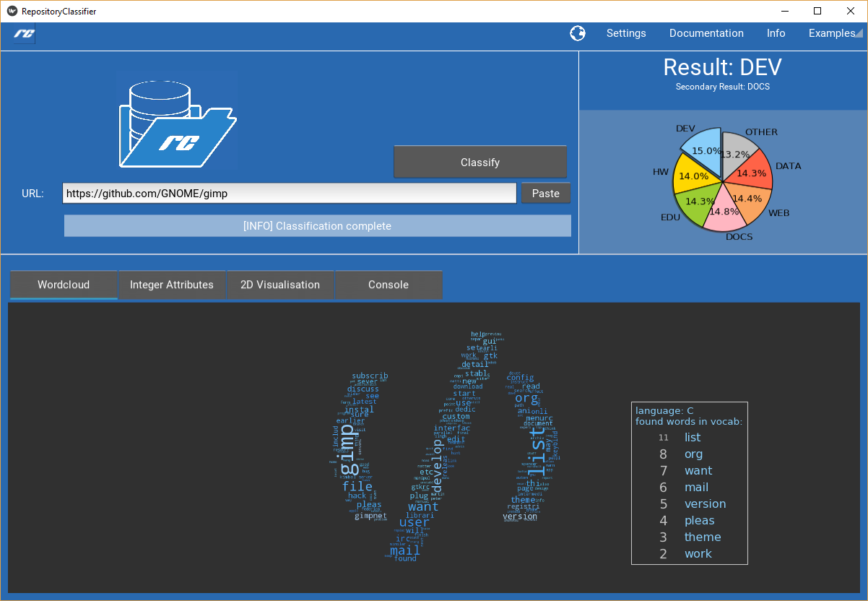
Task: Click the word 'list' in the vocab list
Action: pos(693,437)
